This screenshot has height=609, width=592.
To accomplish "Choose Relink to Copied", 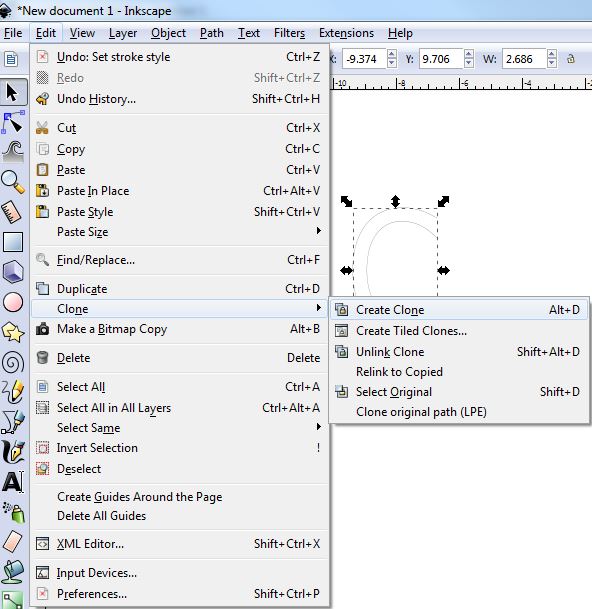I will coord(459,372).
